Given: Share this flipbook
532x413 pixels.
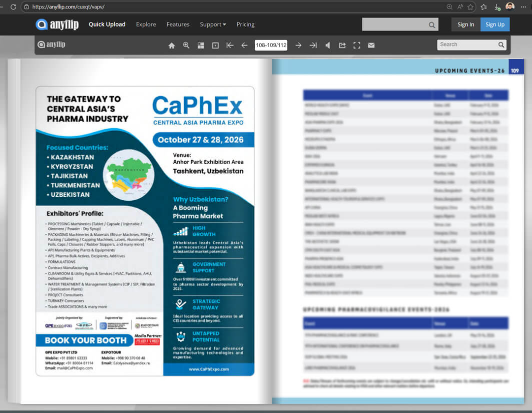Looking at the screenshot, I should coord(342,45).
